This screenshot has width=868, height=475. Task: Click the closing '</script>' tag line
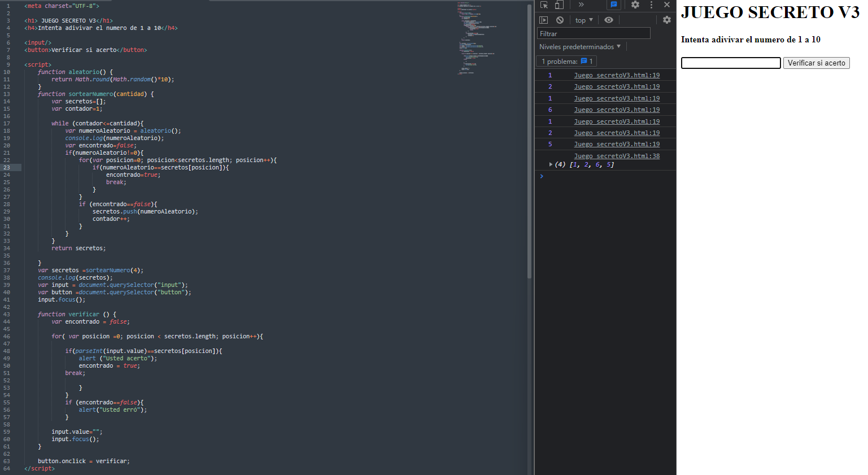[x=40, y=468]
